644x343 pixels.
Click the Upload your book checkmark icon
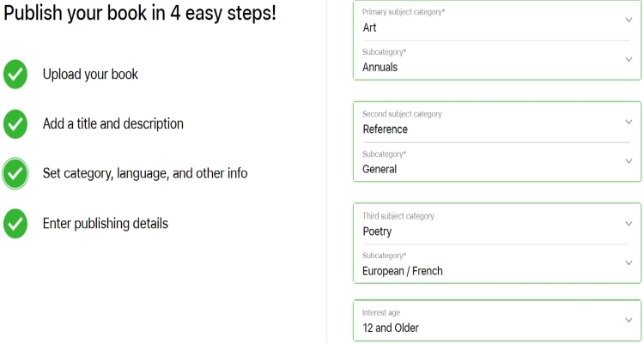(15, 75)
